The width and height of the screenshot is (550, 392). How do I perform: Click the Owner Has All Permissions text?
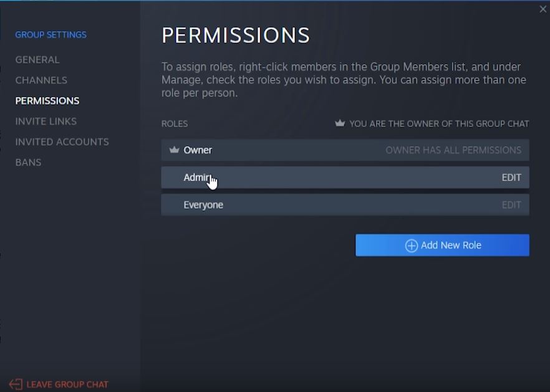[453, 150]
